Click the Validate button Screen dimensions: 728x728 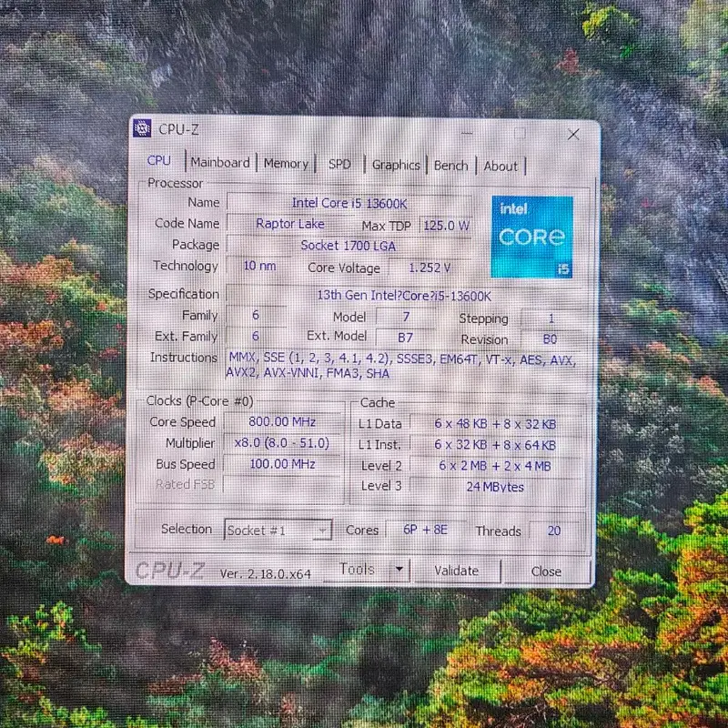click(x=457, y=571)
